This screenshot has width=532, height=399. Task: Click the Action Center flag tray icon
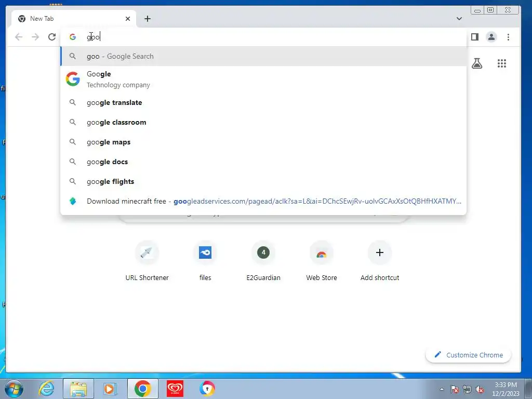[455, 389]
